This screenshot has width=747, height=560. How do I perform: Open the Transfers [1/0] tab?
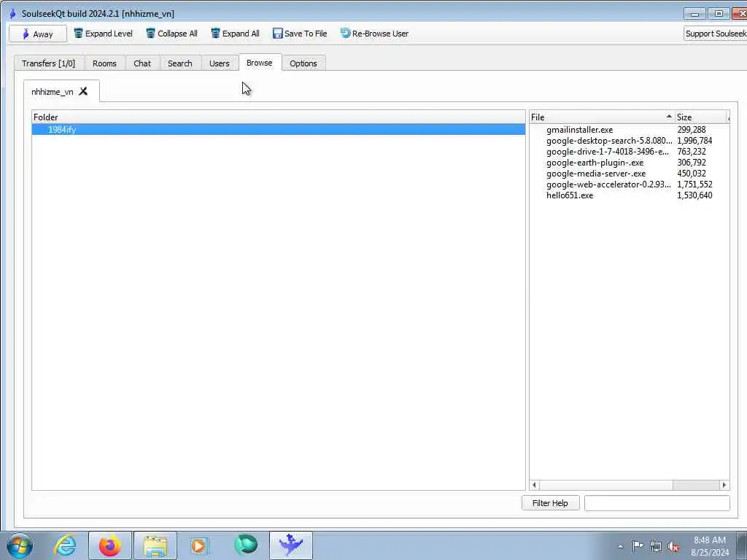click(49, 63)
